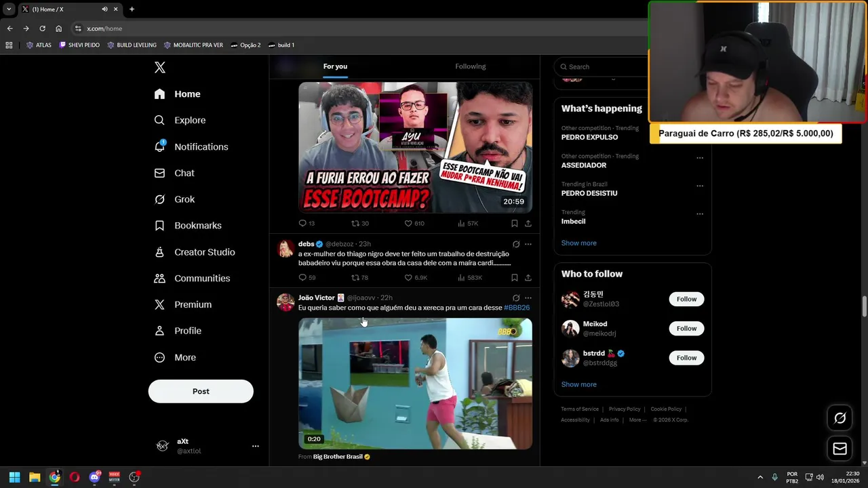Open File Explorer from taskbar
This screenshot has width=868, height=488.
tap(35, 477)
